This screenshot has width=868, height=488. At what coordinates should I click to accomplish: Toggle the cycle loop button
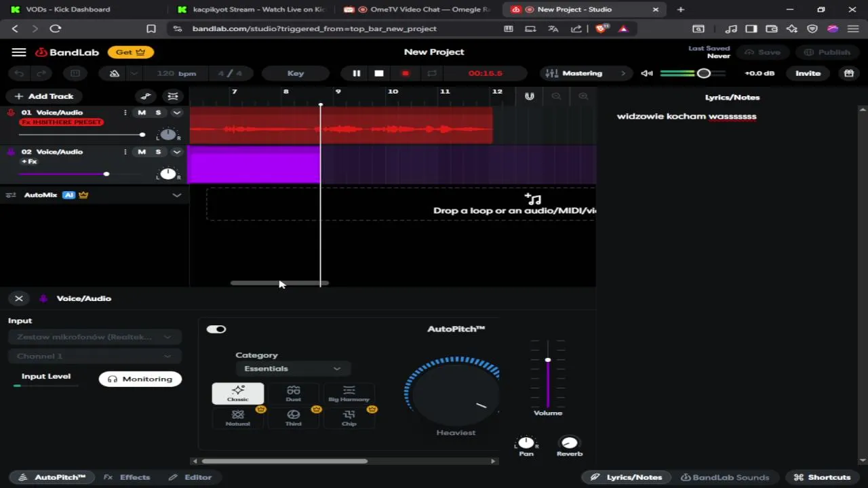click(432, 73)
